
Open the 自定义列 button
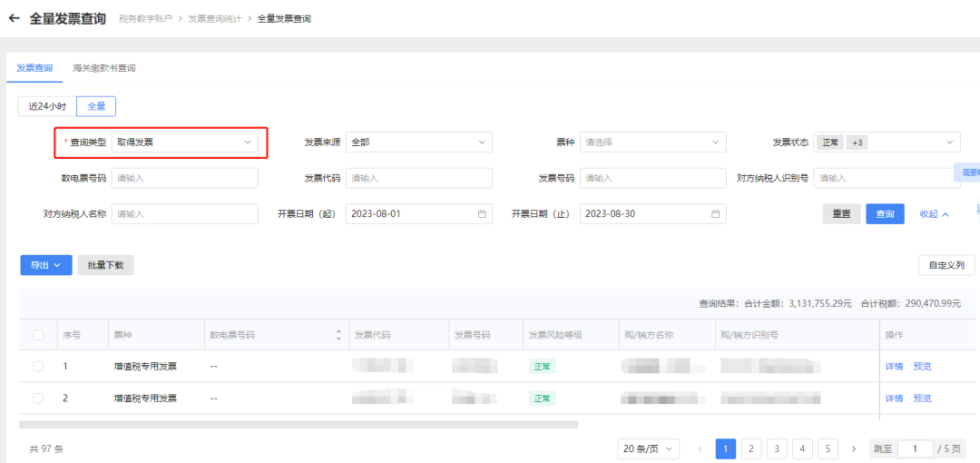946,265
